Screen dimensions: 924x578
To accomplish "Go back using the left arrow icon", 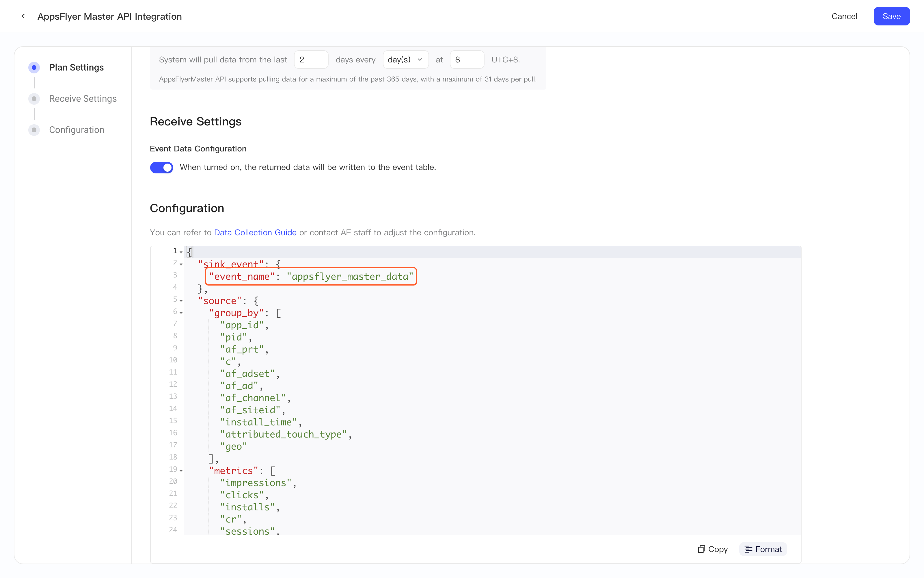I will point(23,16).
